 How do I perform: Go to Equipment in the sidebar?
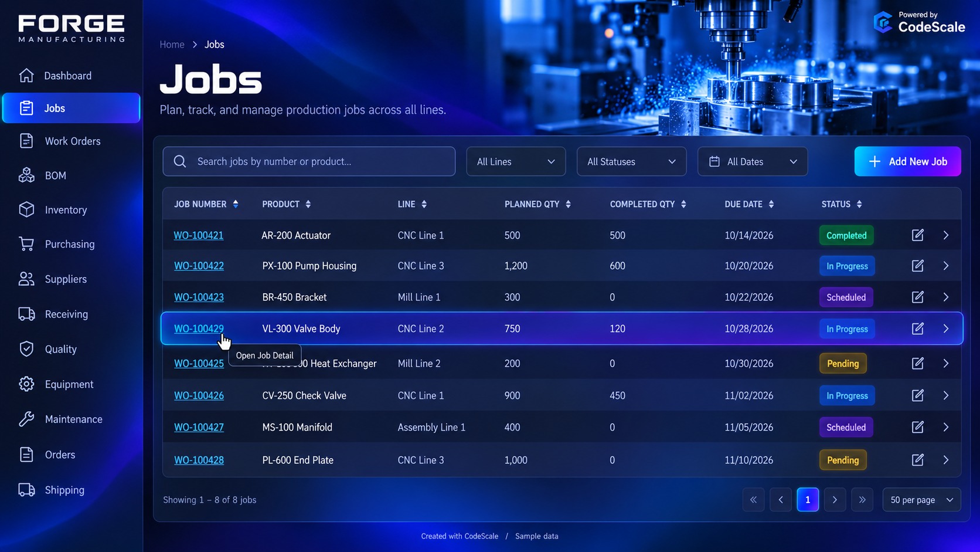[x=72, y=384]
